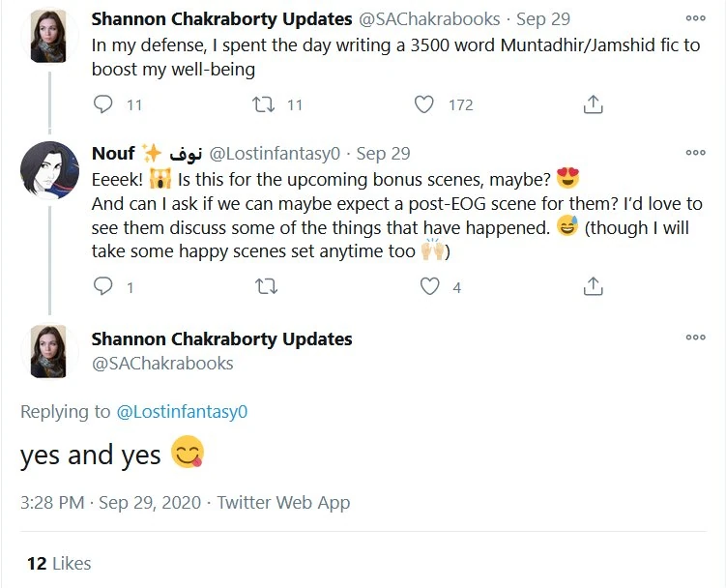Share Nouf's tweet
The height and width of the screenshot is (588, 726).
click(x=594, y=286)
